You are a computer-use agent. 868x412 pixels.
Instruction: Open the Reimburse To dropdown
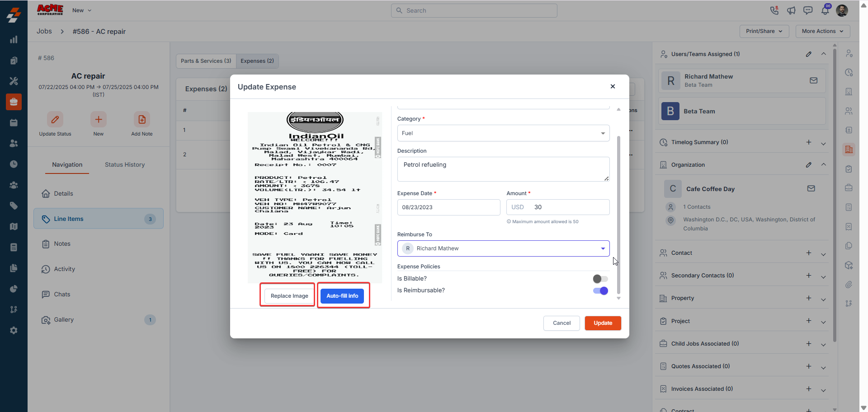click(x=503, y=248)
